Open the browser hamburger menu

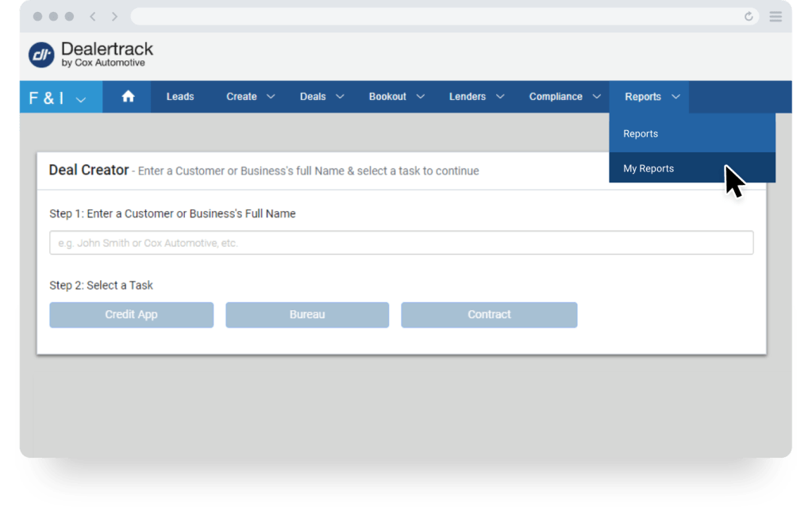pos(775,17)
